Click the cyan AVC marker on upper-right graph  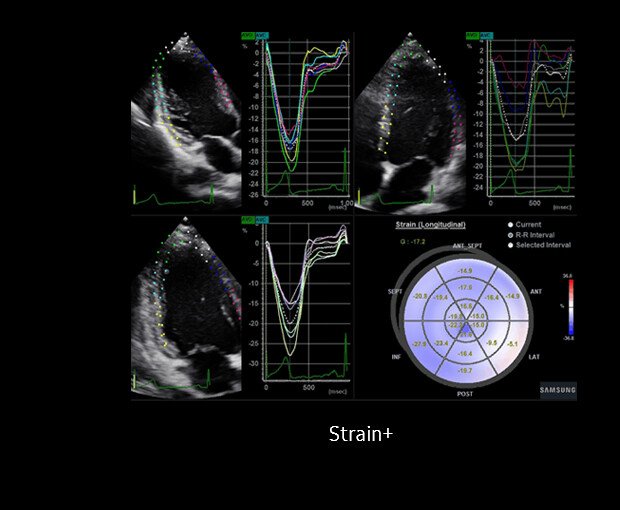486,36
